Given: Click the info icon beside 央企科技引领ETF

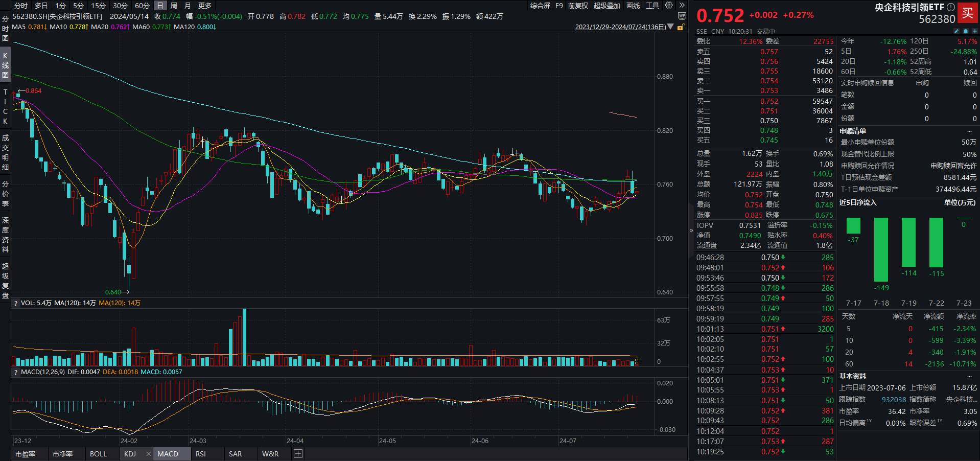Looking at the screenshot, I should pyautogui.click(x=950, y=7).
